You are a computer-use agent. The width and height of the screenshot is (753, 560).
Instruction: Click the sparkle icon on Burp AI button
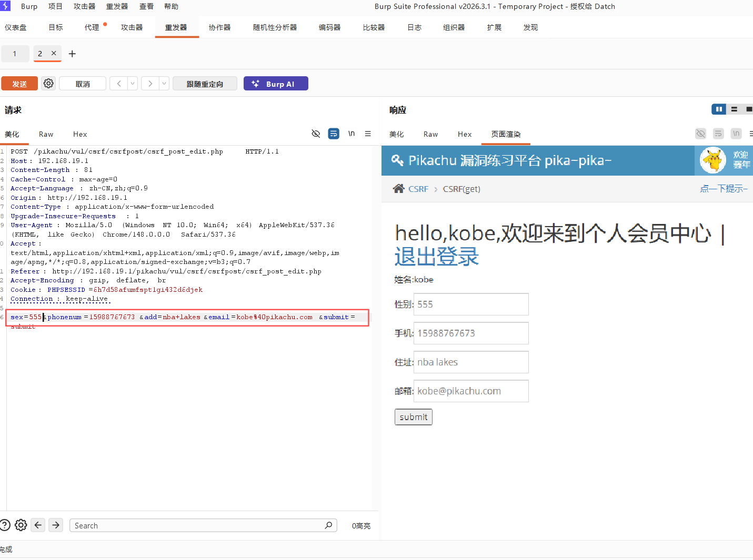(256, 84)
